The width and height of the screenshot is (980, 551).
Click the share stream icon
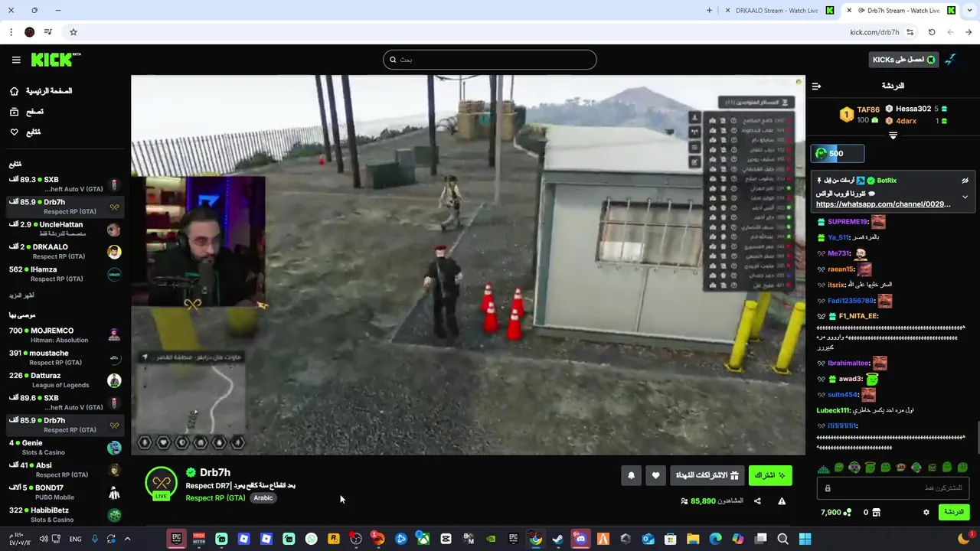pyautogui.click(x=757, y=501)
